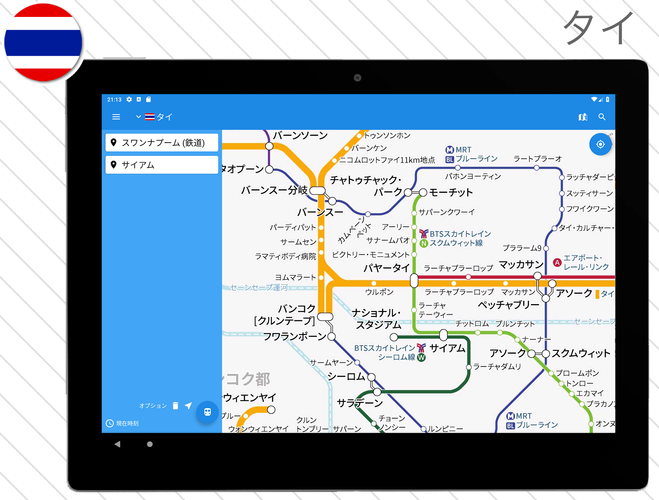Select ビクトリー・モニュメント station label
The height and width of the screenshot is (500, 659).
tap(371, 255)
